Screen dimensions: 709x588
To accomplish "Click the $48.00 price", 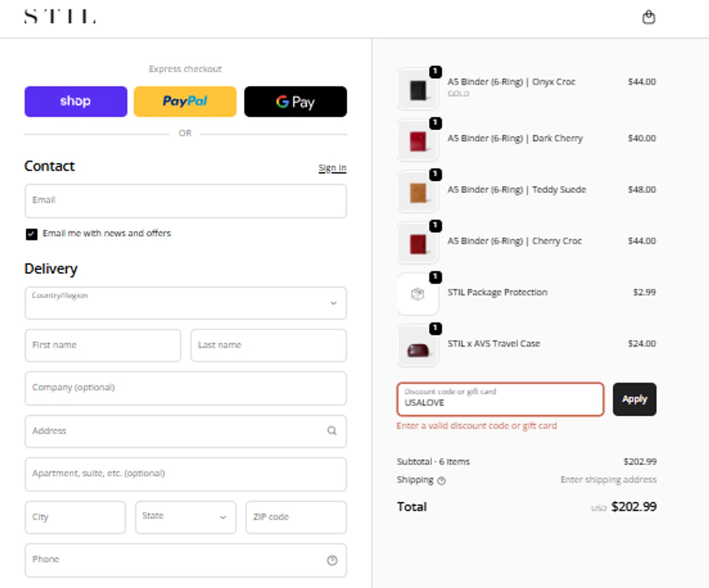I will (x=641, y=189).
